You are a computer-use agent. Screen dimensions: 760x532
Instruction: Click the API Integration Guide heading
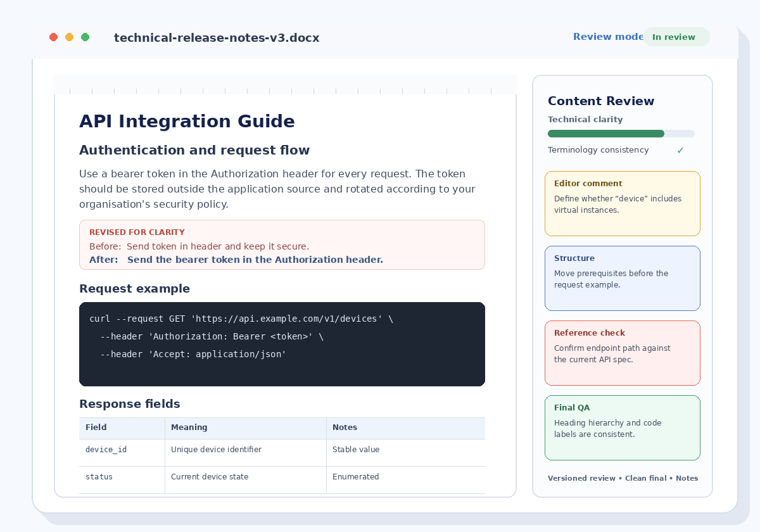pos(187,122)
